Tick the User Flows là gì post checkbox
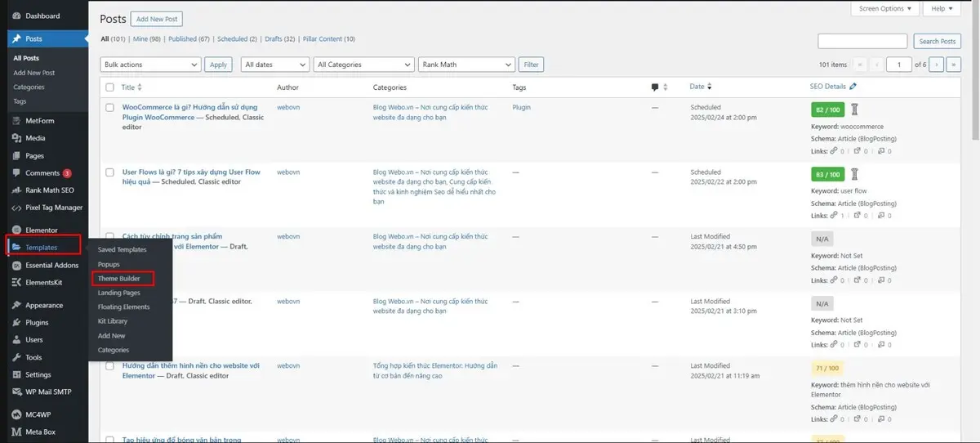Screen dimensions: 980x443 click(x=109, y=172)
